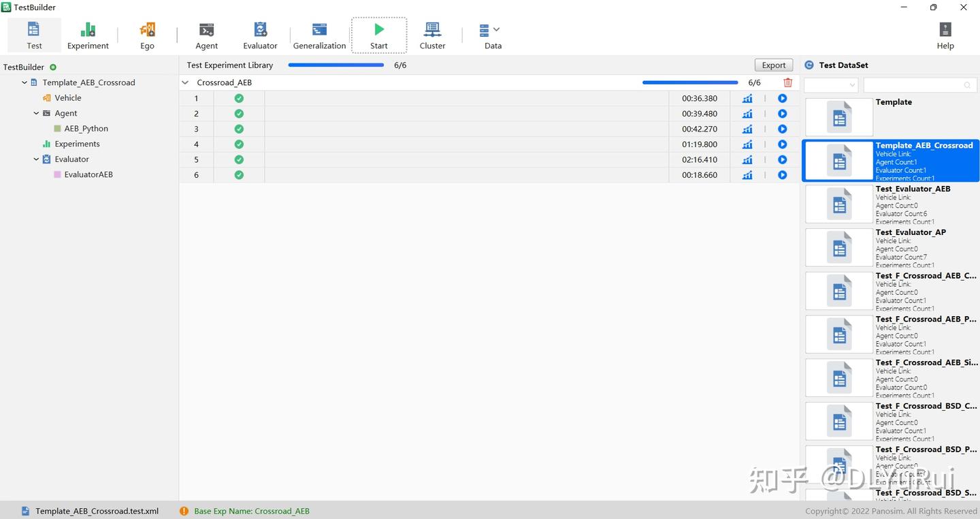The width and height of the screenshot is (980, 519).
Task: Click the green status check in row 2
Action: pyautogui.click(x=239, y=114)
